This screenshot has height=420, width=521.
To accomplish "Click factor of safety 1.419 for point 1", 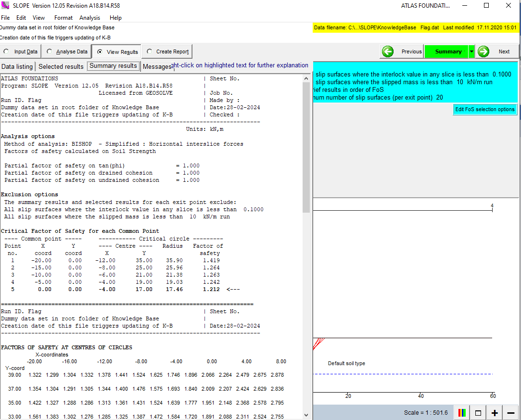I will click(211, 260).
